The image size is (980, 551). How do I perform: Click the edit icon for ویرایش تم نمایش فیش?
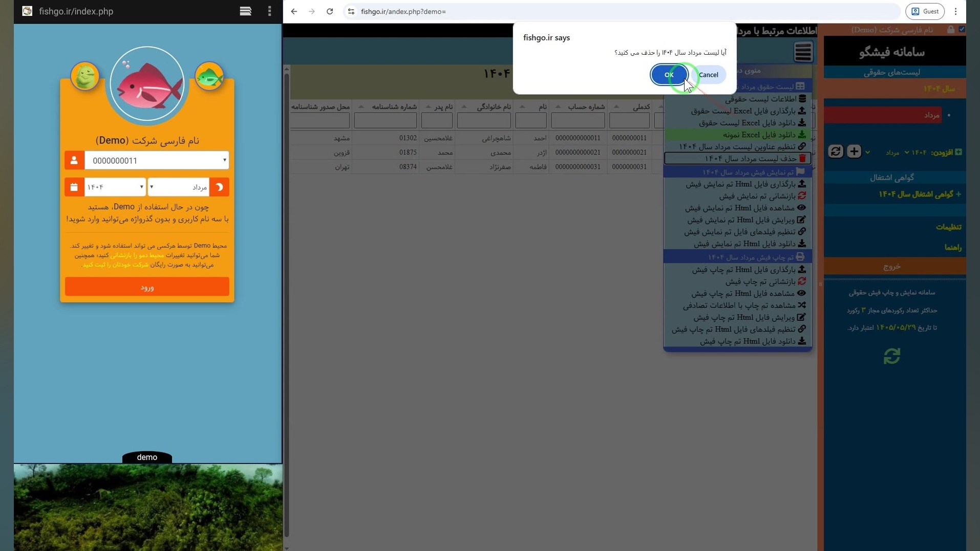coord(802,220)
